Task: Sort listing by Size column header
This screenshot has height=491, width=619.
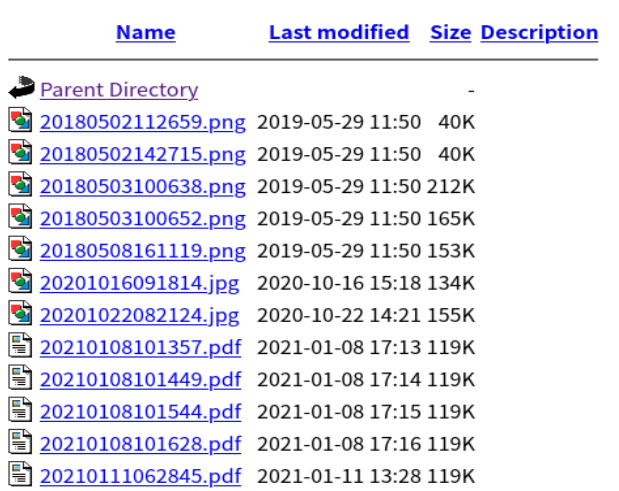Action: tap(450, 32)
